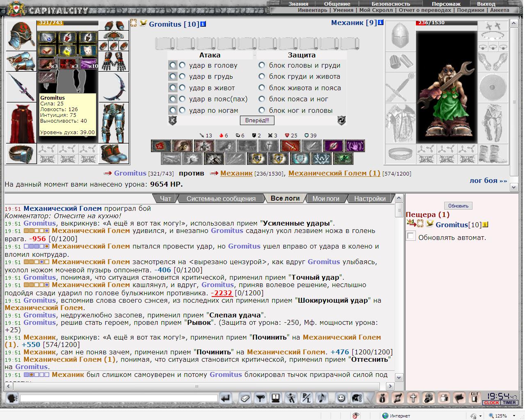Screen dimensions: 525x420
Task: Click the eraser icon in the chat toolbar
Action: point(245,398)
